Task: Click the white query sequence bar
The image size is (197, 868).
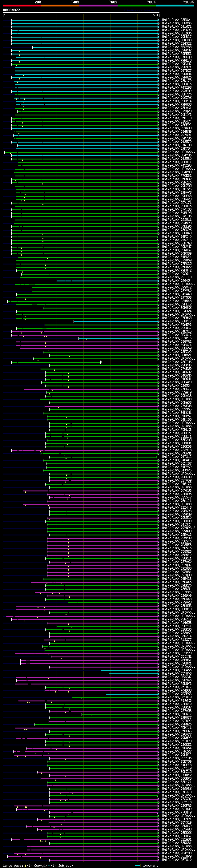Action: [x=81, y=13]
